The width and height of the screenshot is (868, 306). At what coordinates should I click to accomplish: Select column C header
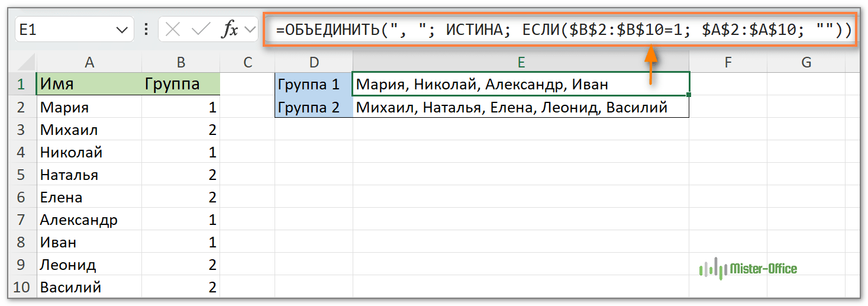(x=247, y=62)
